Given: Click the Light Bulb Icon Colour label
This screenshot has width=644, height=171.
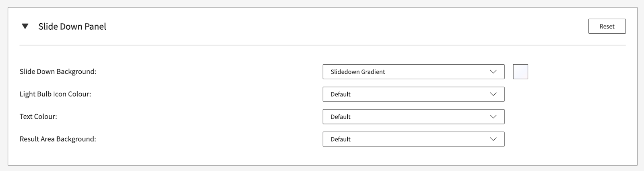Looking at the screenshot, I should [55, 94].
